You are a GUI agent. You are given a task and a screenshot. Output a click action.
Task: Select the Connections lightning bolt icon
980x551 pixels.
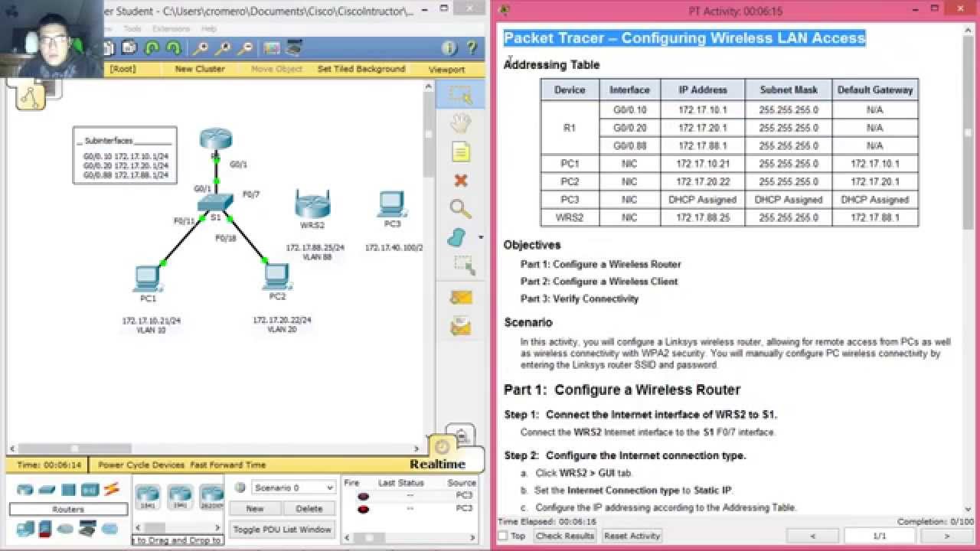111,489
